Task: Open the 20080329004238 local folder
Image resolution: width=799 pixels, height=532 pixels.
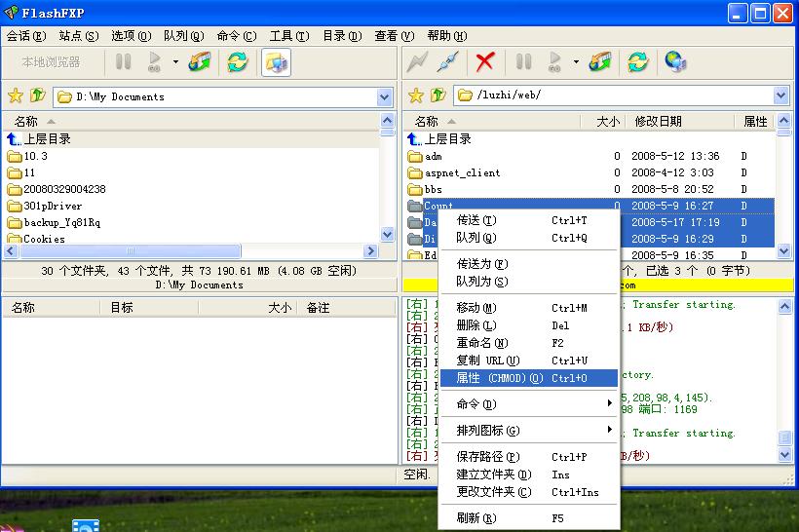Action: (x=64, y=189)
